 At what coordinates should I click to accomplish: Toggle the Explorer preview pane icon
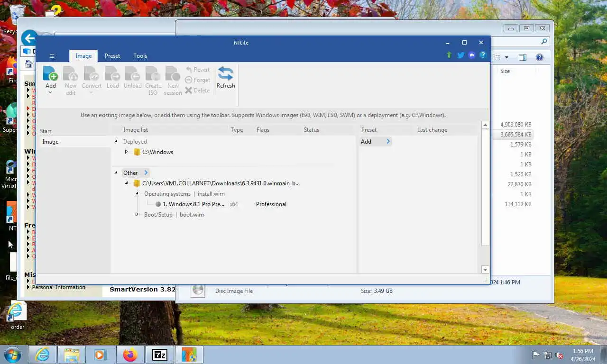coord(523,57)
